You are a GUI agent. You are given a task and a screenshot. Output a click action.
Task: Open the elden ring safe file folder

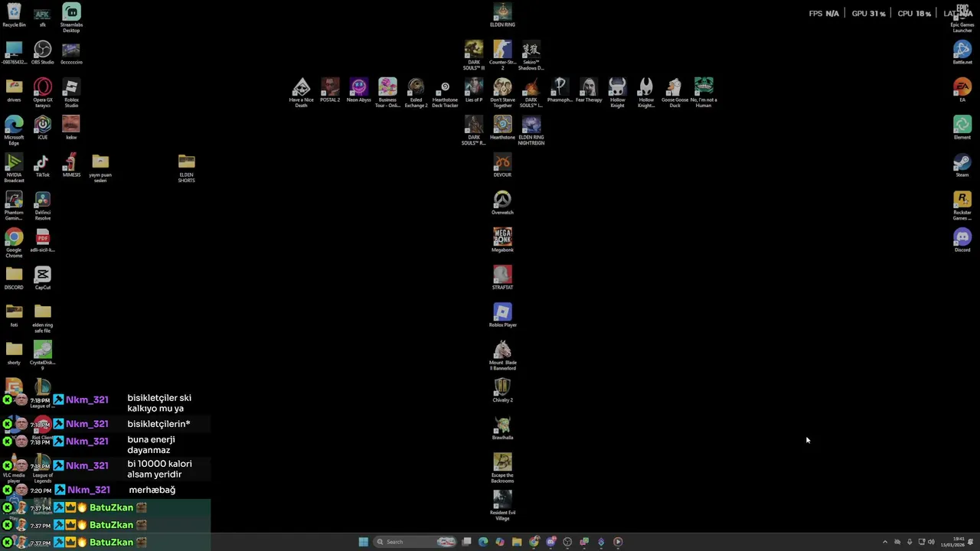tap(43, 318)
